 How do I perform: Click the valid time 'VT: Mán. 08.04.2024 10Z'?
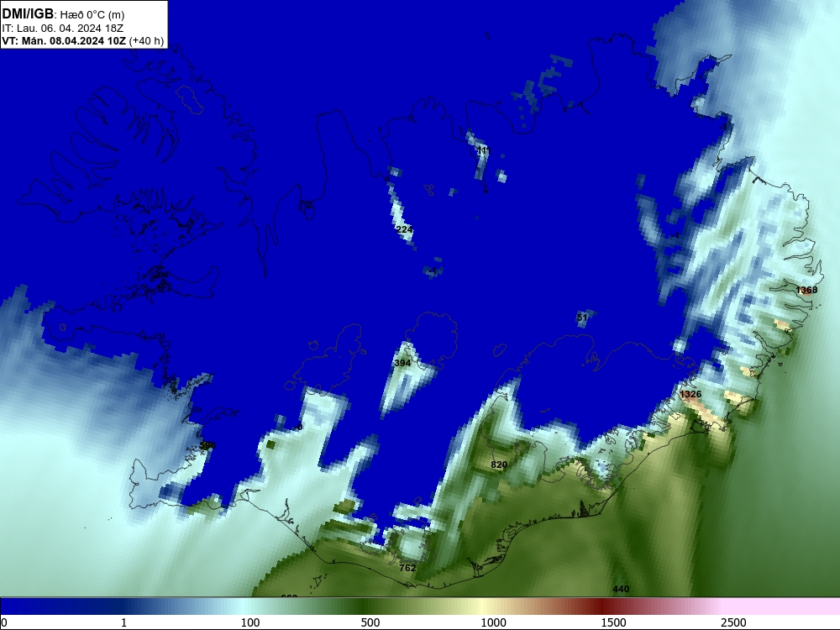click(64, 41)
